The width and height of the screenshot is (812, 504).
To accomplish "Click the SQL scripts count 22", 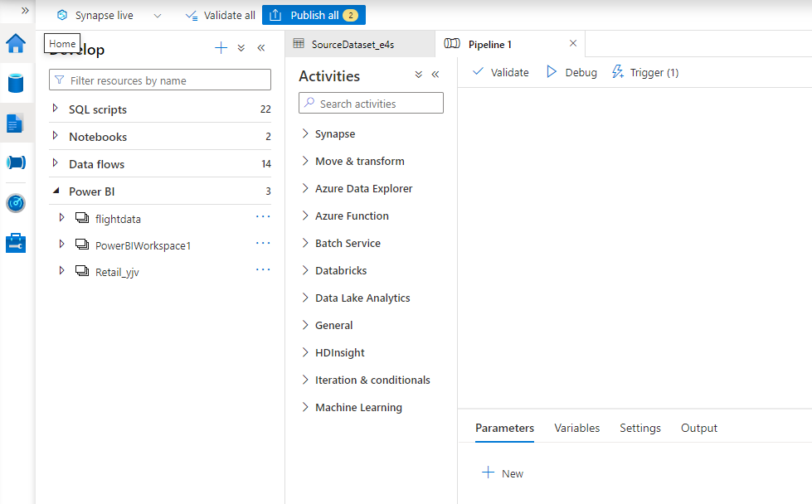I will point(265,109).
